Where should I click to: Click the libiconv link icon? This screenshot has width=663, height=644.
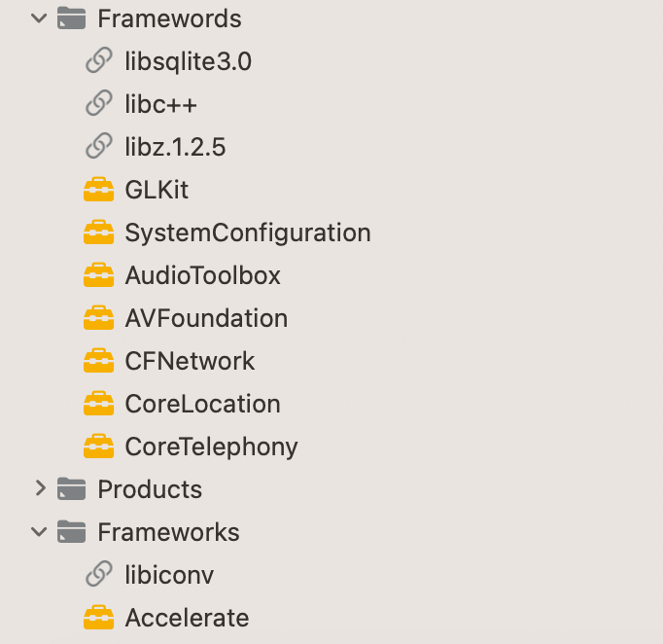[99, 574]
